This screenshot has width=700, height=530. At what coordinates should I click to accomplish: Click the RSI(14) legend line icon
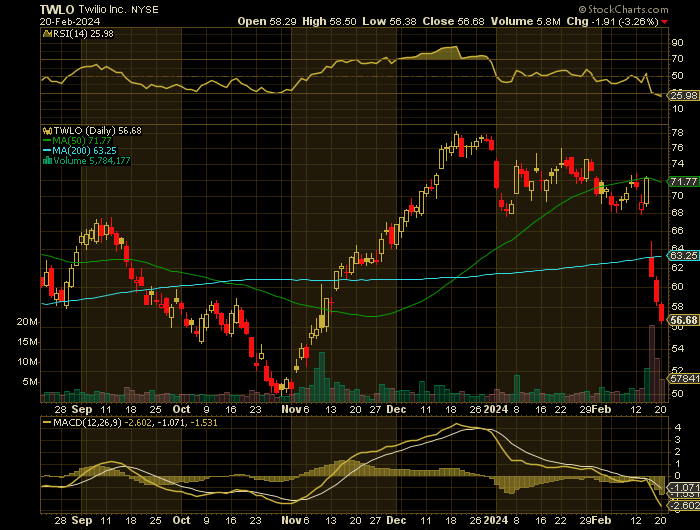click(47, 33)
